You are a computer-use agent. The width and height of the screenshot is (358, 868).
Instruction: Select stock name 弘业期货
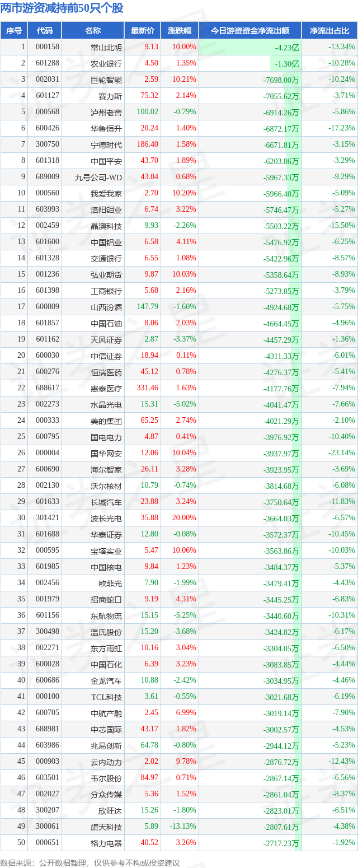[106, 274]
